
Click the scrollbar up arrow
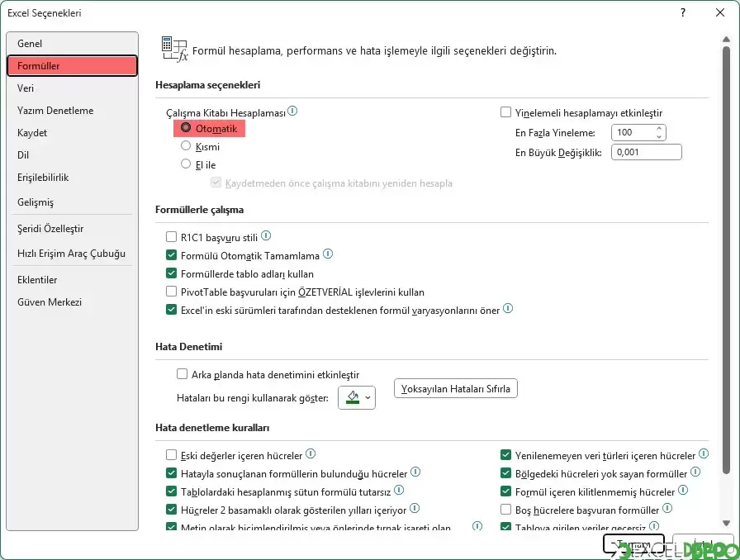click(726, 39)
